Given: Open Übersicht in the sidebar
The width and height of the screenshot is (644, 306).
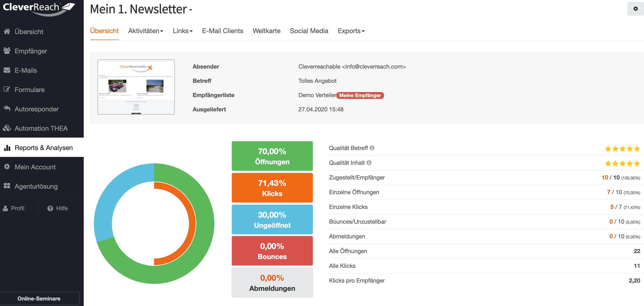Looking at the screenshot, I should coord(42,32).
